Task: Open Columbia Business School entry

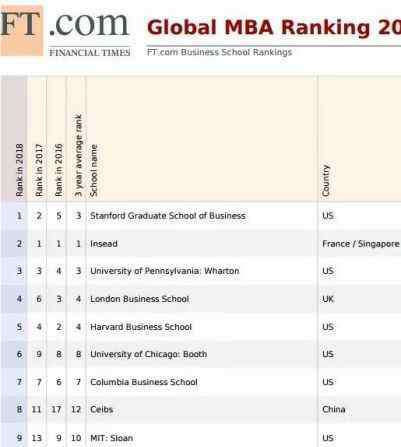Action: point(144,382)
